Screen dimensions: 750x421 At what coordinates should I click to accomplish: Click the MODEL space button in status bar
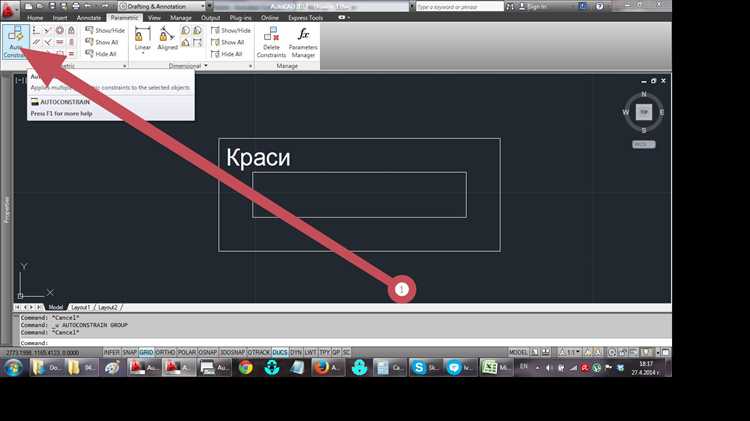point(518,353)
